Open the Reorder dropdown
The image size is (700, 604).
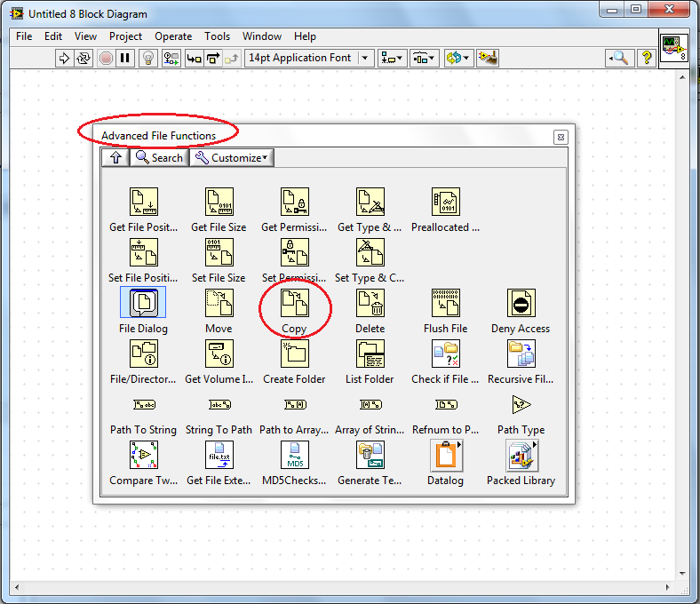pyautogui.click(x=458, y=58)
